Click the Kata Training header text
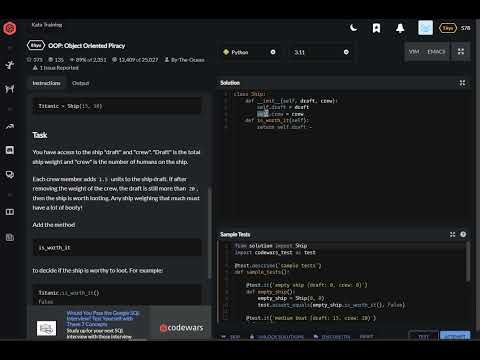 [47, 25]
